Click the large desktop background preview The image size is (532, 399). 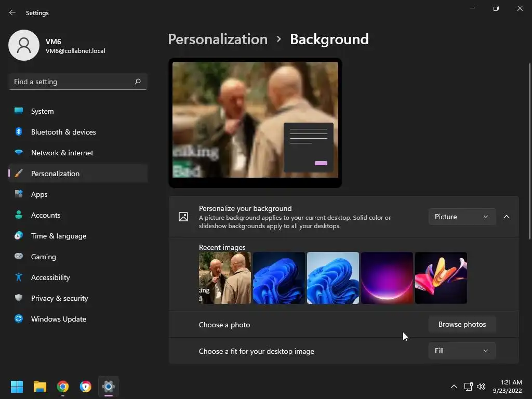255,123
